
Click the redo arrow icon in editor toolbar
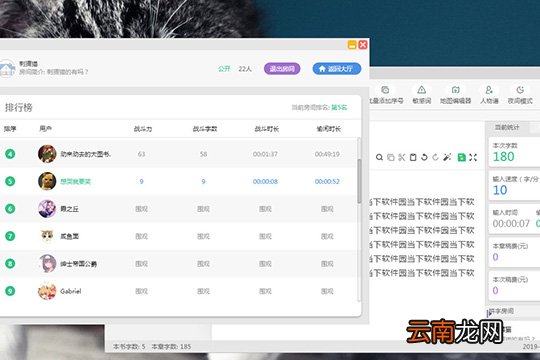[x=435, y=157]
